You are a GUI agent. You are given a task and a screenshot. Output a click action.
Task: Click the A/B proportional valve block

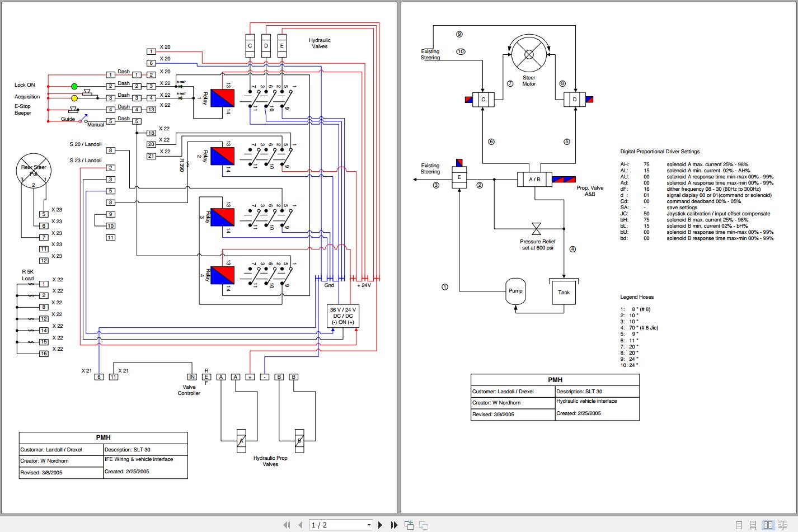pos(535,179)
